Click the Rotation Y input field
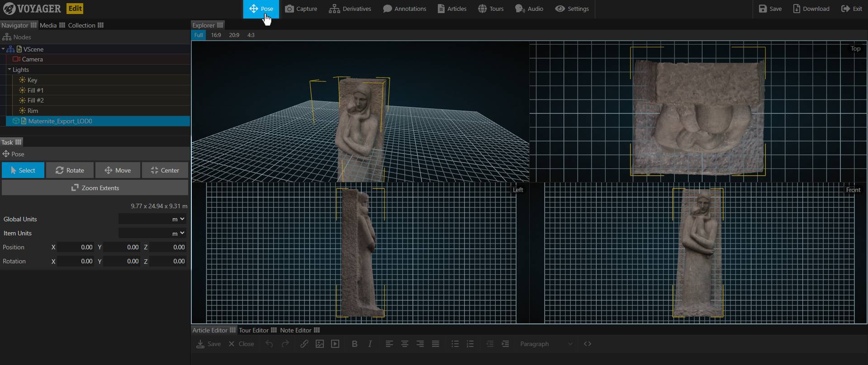Viewport: 868px width, 365px height. coord(122,261)
